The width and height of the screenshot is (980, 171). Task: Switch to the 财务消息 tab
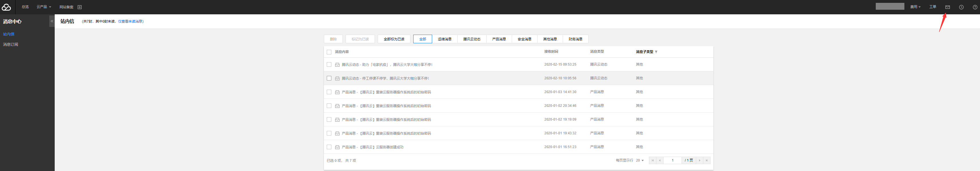pos(576,39)
